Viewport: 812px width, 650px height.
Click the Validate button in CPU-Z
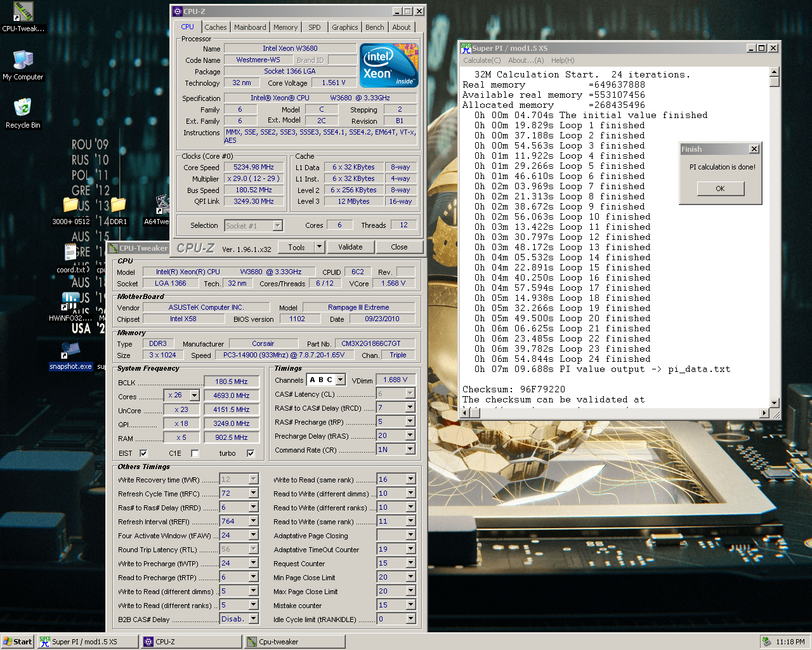[x=350, y=247]
